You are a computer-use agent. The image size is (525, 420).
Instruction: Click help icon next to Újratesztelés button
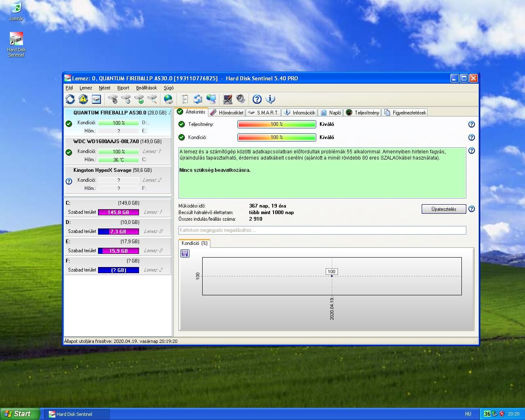point(472,209)
